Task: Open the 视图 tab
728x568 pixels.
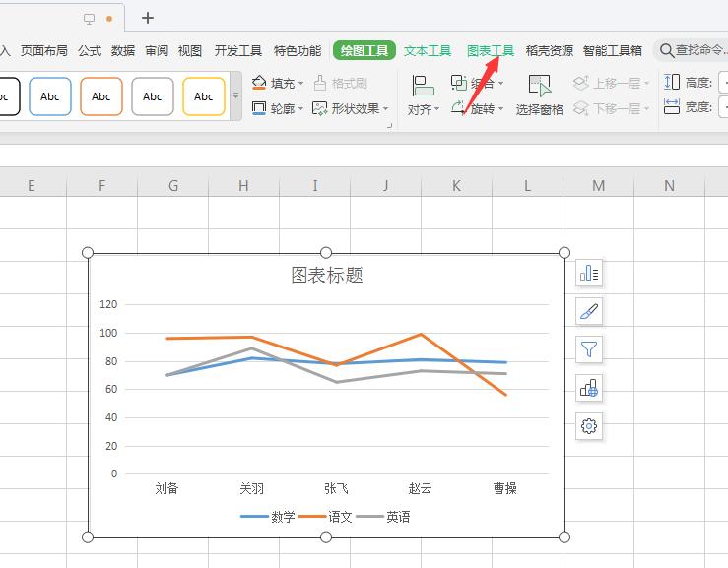Action: click(x=190, y=50)
